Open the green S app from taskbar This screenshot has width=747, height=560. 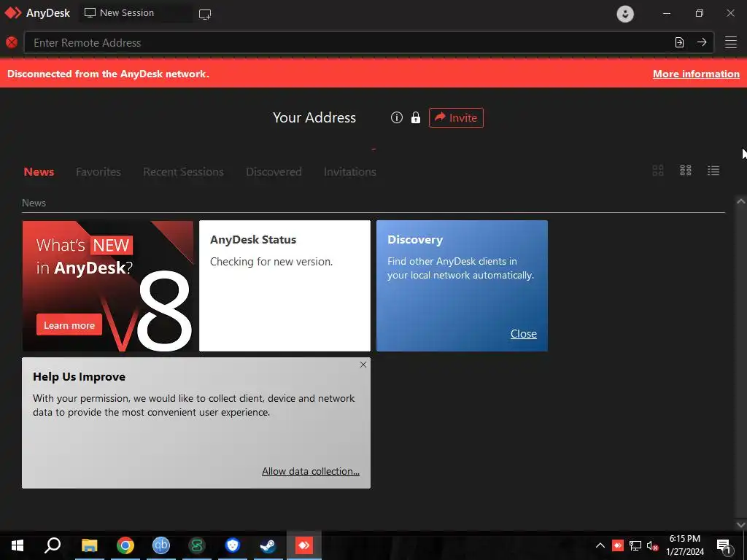pos(197,545)
